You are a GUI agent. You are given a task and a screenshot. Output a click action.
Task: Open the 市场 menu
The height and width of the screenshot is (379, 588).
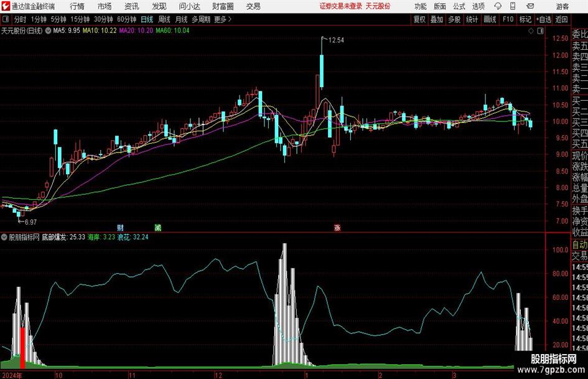105,6
